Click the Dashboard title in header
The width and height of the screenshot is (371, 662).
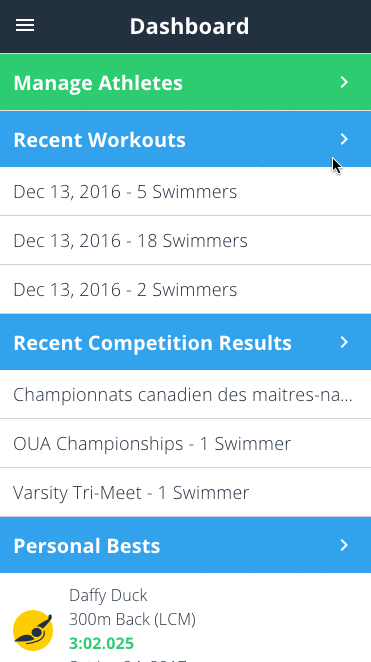[189, 26]
